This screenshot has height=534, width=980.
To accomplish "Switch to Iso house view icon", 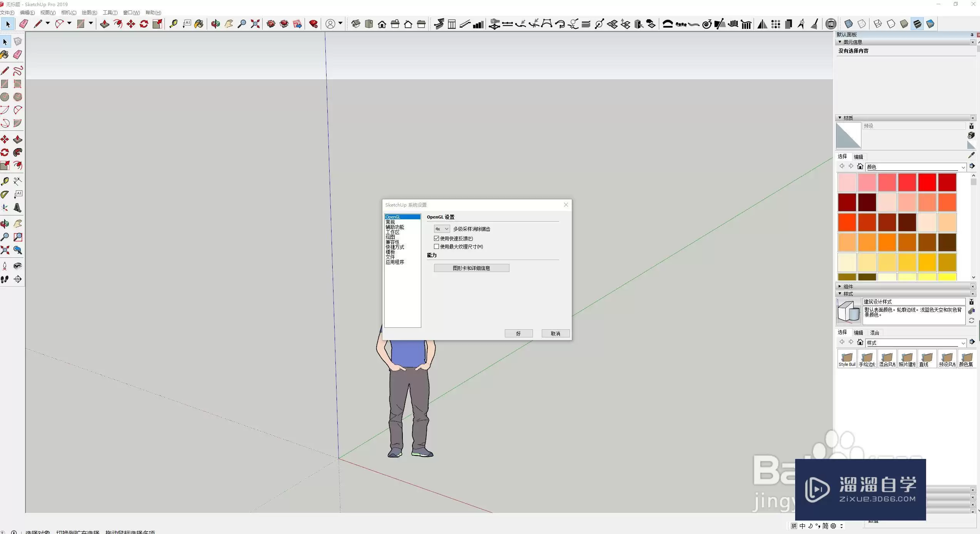I will tap(356, 24).
